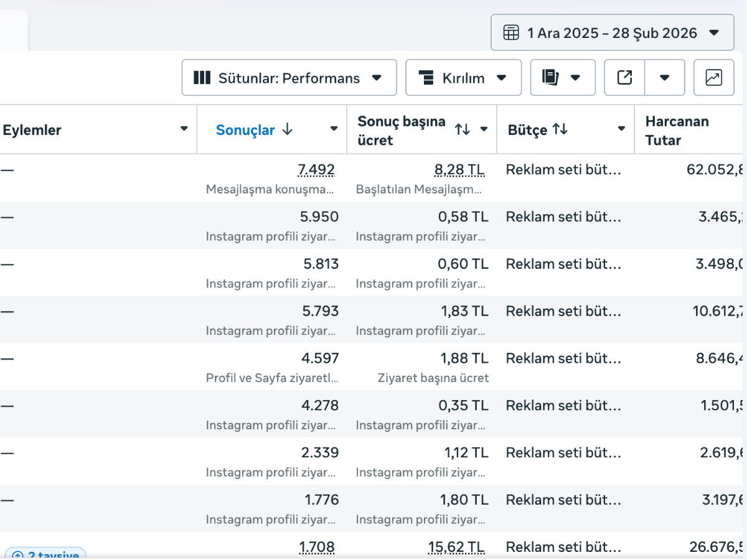Expand the Sütunlar: Performans dropdown
Viewport: 747px width, 560px height.
click(x=376, y=78)
